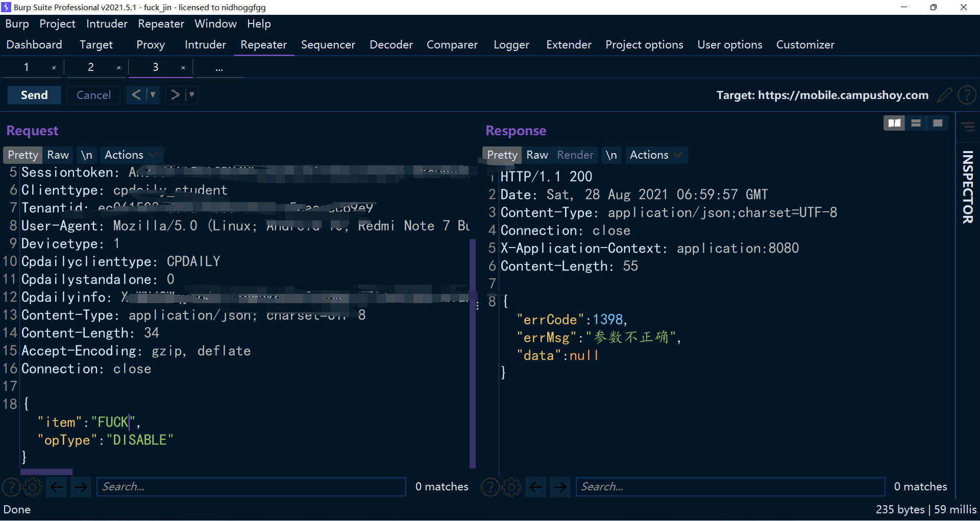The height and width of the screenshot is (521, 980).
Task: Click the Send button
Action: click(x=34, y=95)
